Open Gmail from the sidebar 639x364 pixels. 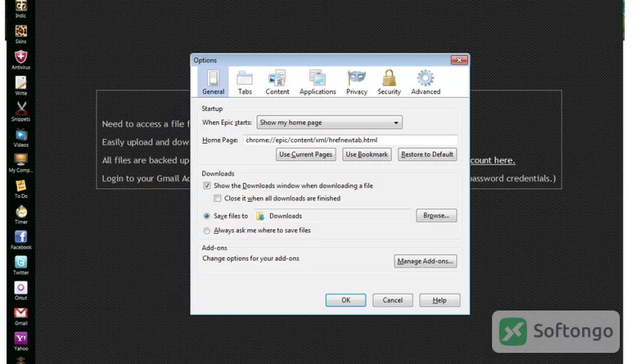(x=21, y=316)
